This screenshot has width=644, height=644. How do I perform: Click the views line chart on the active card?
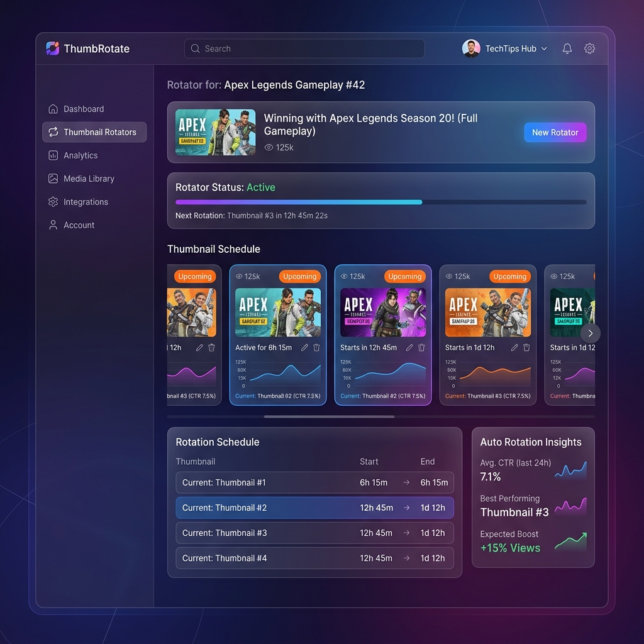pos(277,374)
